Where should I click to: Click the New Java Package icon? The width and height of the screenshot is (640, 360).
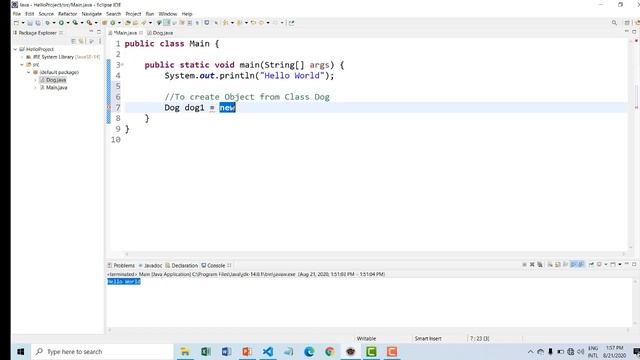tap(104, 23)
